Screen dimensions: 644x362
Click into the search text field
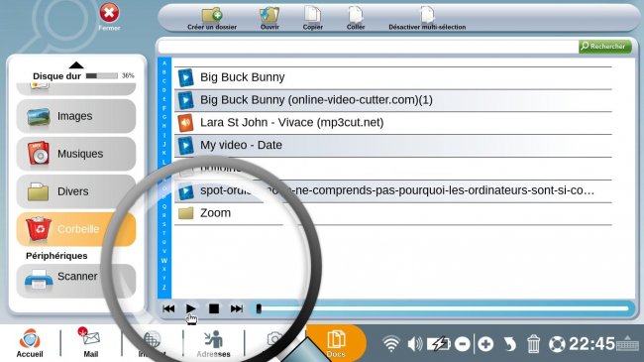[x=368, y=47]
